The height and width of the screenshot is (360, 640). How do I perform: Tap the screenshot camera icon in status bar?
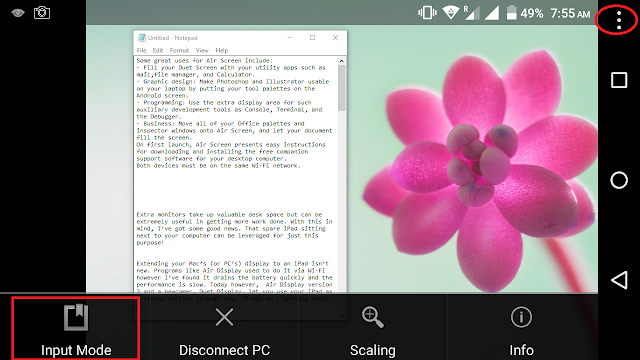tap(42, 13)
